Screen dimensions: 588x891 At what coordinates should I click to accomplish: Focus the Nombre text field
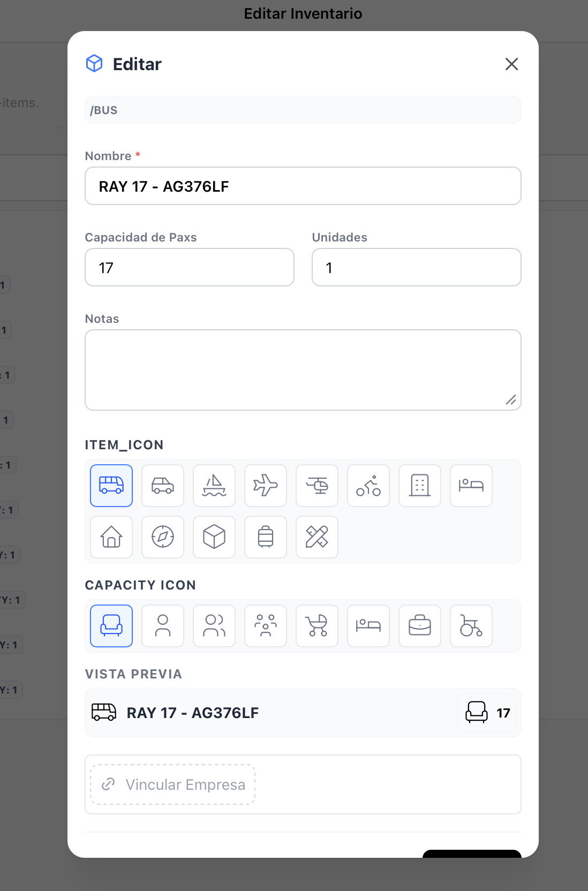(303, 186)
